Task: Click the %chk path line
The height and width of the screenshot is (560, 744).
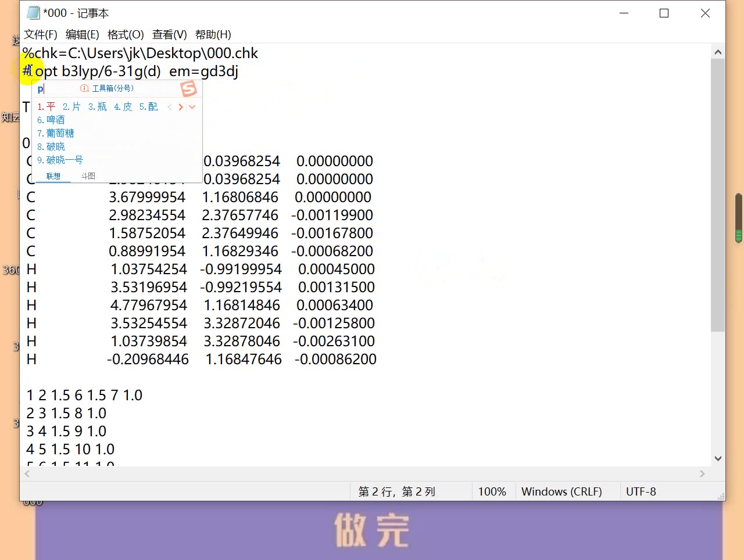Action: pyautogui.click(x=140, y=53)
